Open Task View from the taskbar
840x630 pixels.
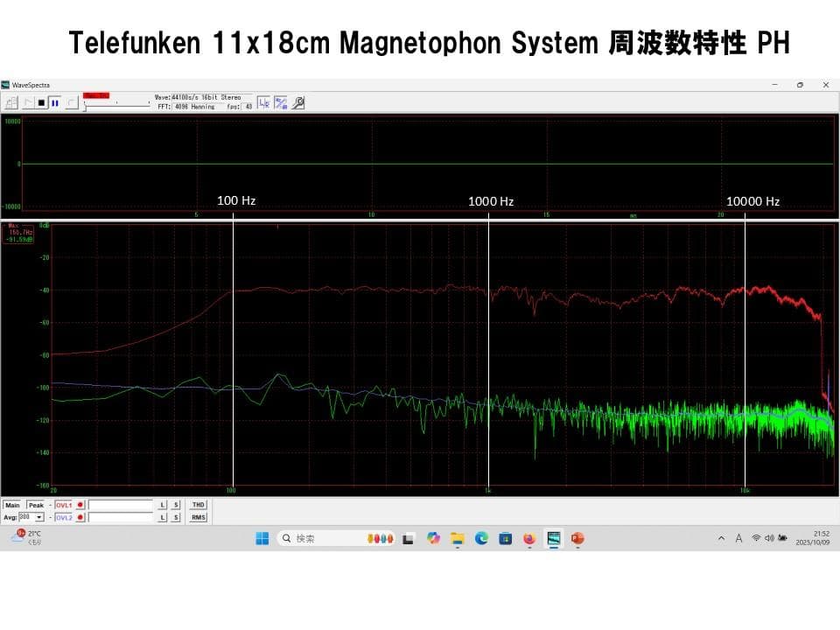(409, 539)
